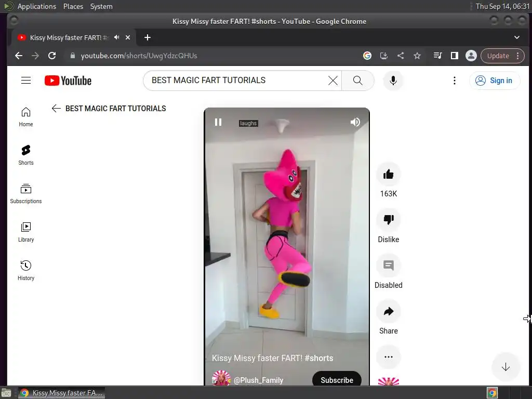Mute the tab via tab audio icon
Screen dimensions: 532x399
click(x=117, y=37)
